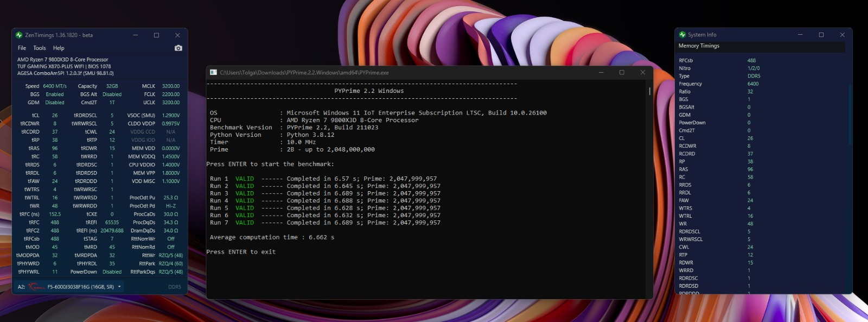Image resolution: width=868 pixels, height=322 pixels.
Task: Click the UCLK value 3200.00
Action: click(x=171, y=102)
